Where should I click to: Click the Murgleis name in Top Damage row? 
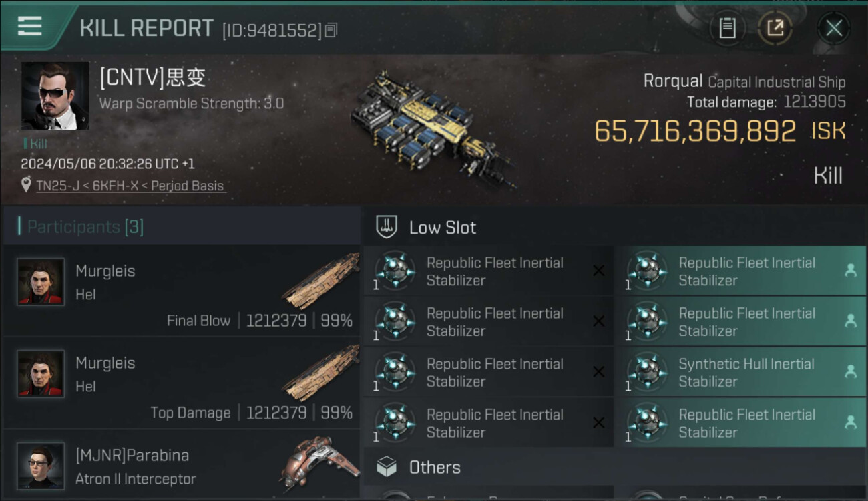[x=105, y=363]
